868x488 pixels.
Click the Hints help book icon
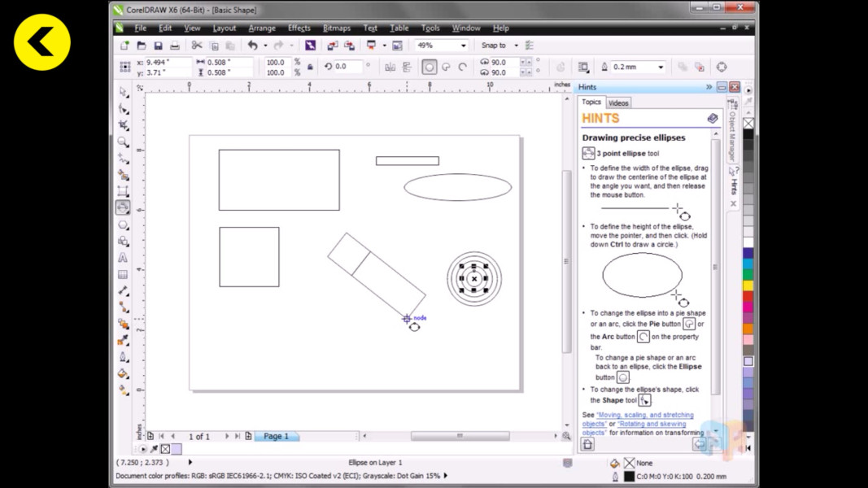pos(712,119)
